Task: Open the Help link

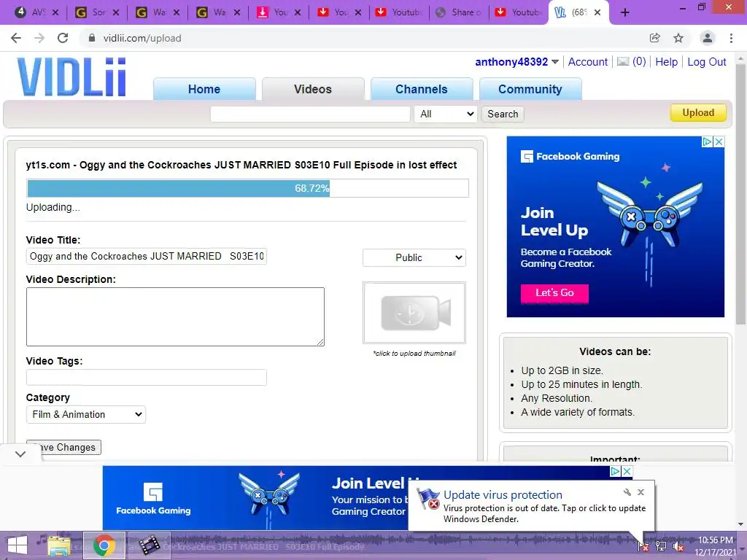Action: point(667,62)
